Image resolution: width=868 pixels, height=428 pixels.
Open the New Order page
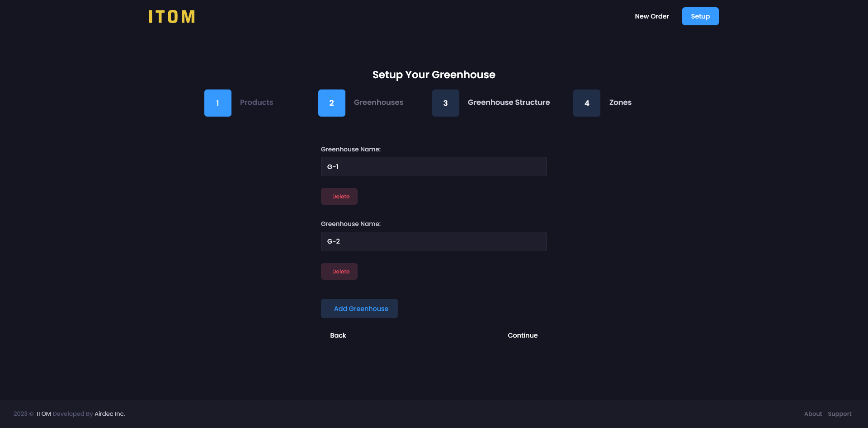click(x=651, y=16)
